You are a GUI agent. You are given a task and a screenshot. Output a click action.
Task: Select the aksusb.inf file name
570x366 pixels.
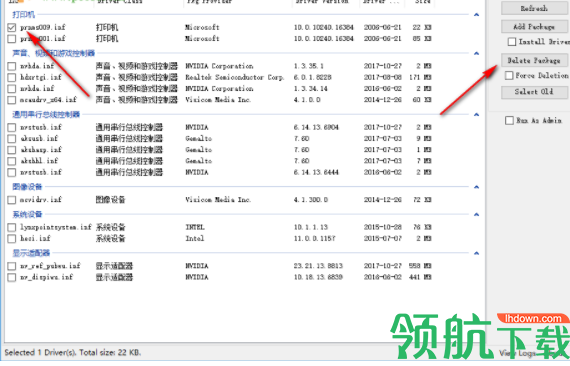pyautogui.click(x=39, y=138)
